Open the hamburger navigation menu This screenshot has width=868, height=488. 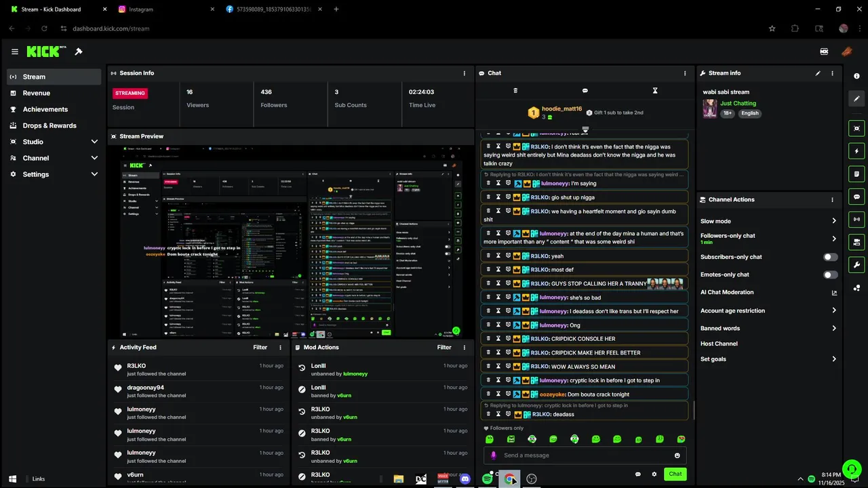coord(15,52)
